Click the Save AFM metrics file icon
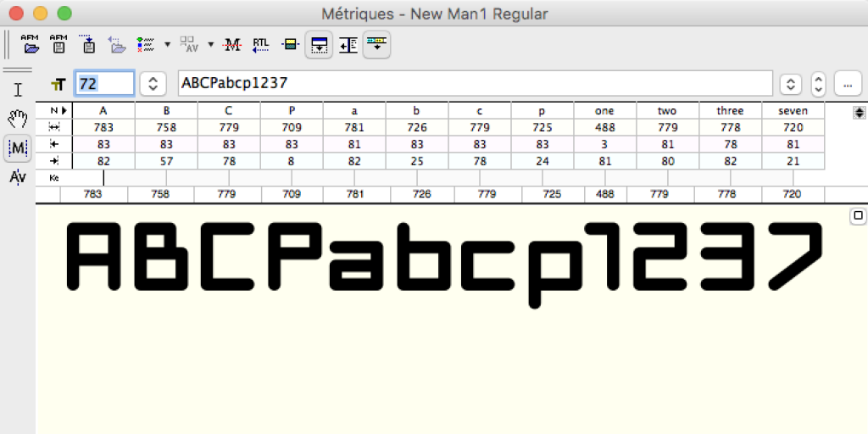868x434 pixels. pos(58,43)
